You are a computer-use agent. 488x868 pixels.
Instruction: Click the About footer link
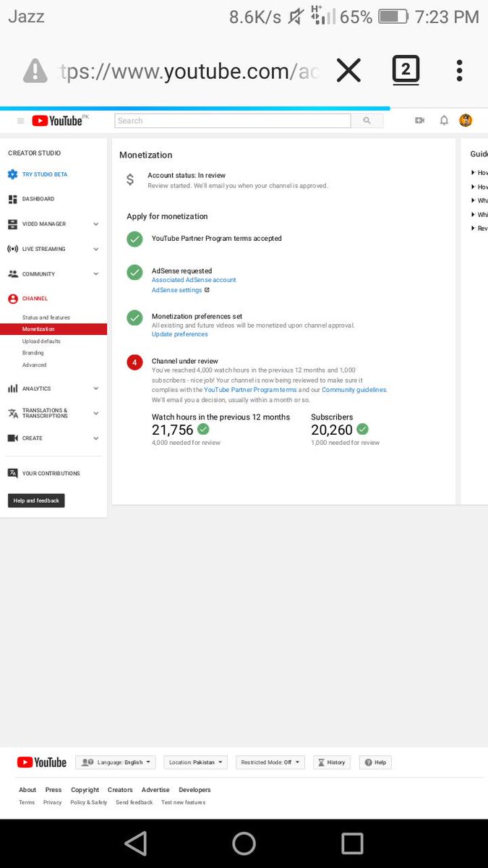pyautogui.click(x=27, y=790)
